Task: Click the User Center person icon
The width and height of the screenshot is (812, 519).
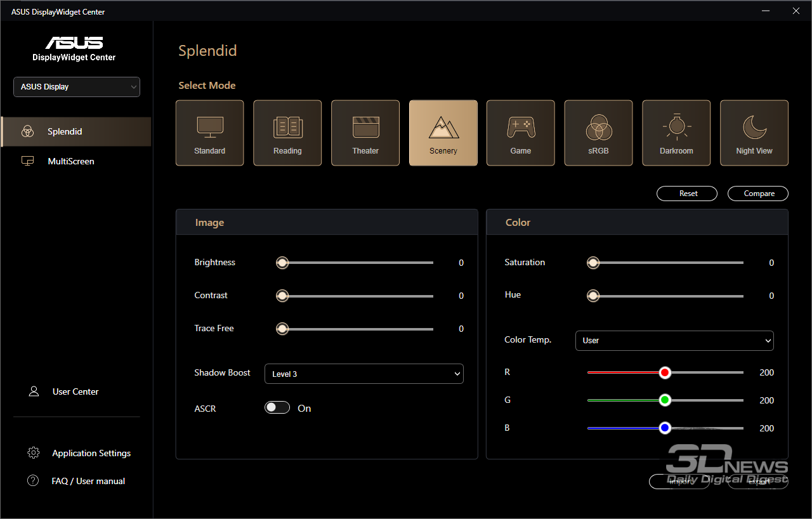Action: (34, 391)
